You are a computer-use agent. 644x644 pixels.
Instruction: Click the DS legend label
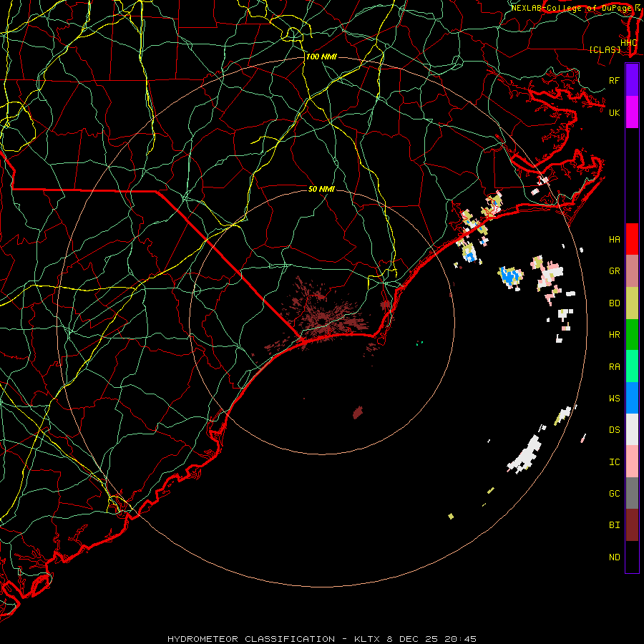tap(614, 430)
